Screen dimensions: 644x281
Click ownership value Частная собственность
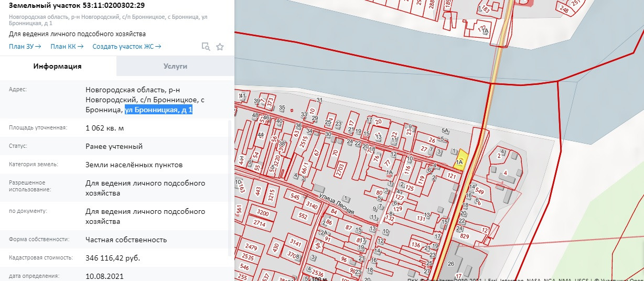coord(126,240)
